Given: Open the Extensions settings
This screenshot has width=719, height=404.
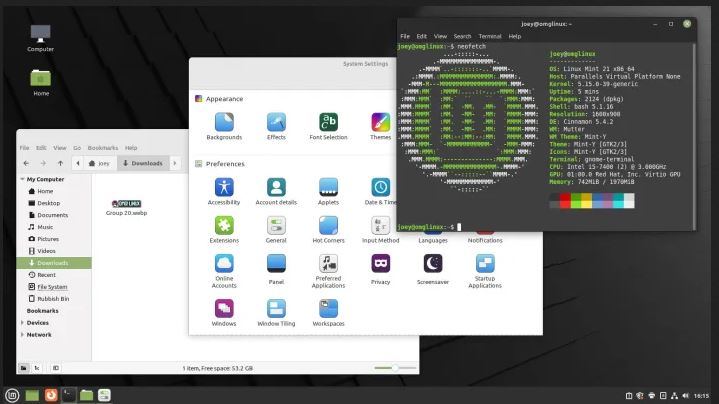Looking at the screenshot, I should [x=224, y=229].
